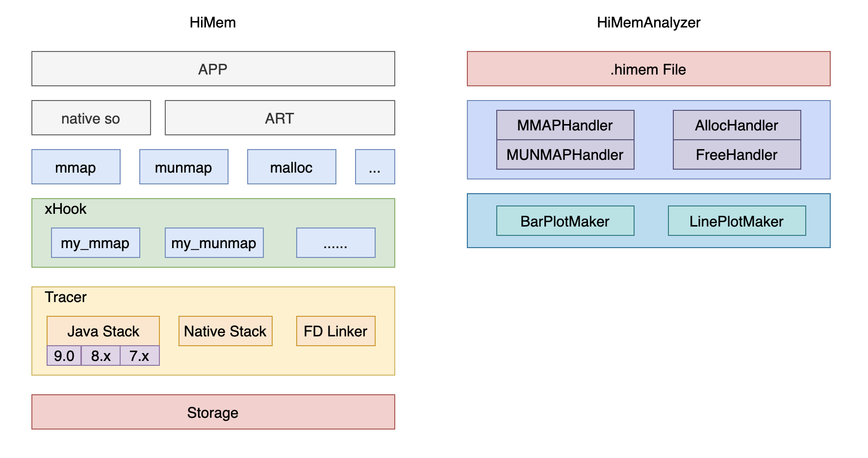Select the FreeHandler component
Image resolution: width=868 pixels, height=458 pixels.
[x=736, y=155]
